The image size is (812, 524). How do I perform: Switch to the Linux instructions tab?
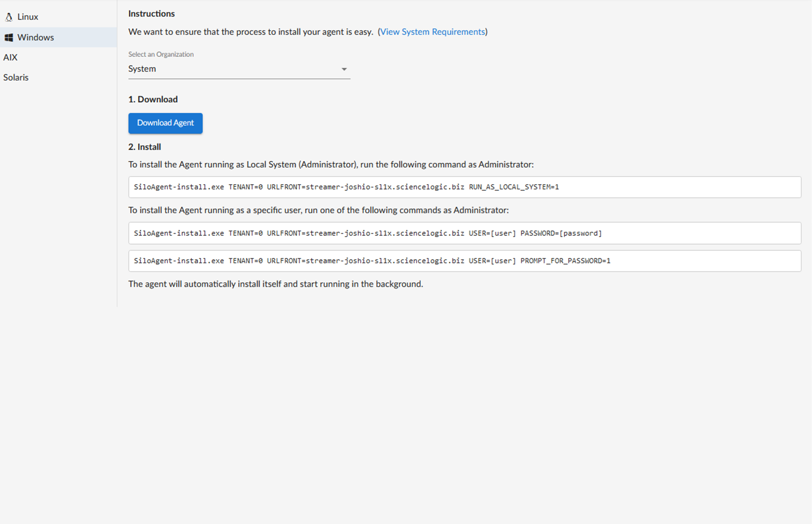point(28,17)
